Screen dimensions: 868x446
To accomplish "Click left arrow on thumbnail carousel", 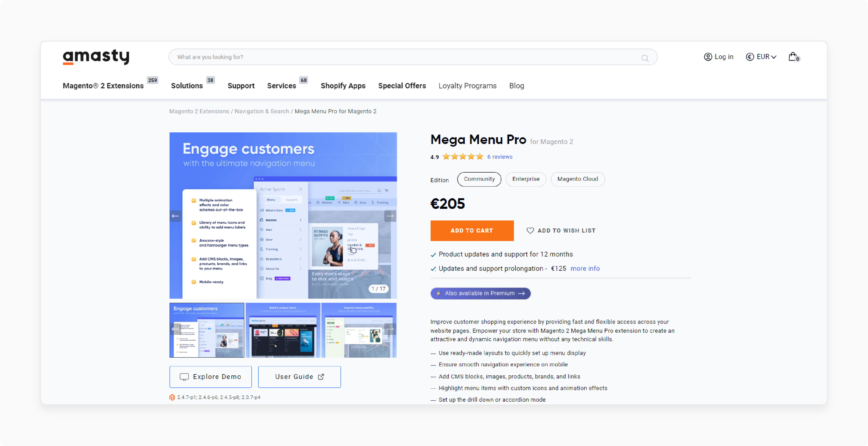I will tap(175, 329).
